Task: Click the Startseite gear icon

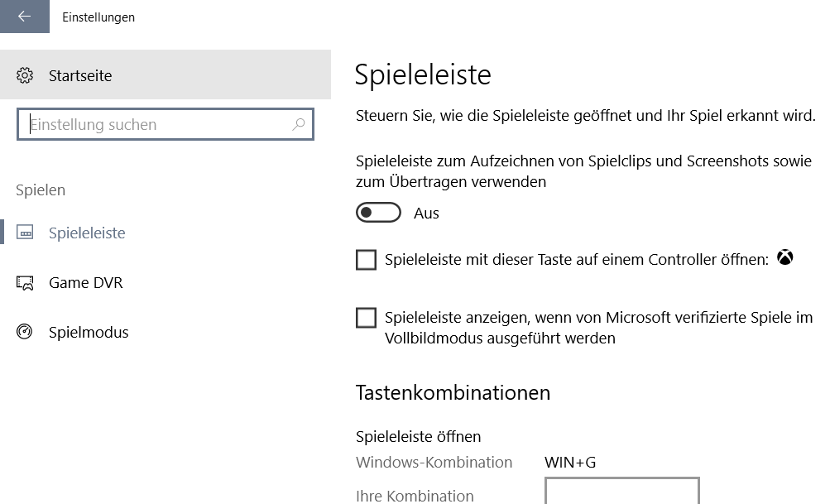Action: [25, 76]
